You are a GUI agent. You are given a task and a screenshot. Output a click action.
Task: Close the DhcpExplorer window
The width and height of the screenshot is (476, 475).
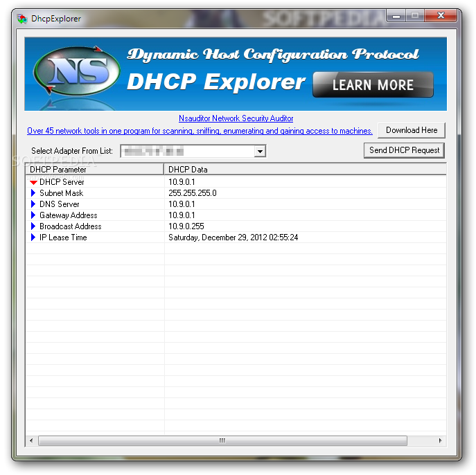441,15
